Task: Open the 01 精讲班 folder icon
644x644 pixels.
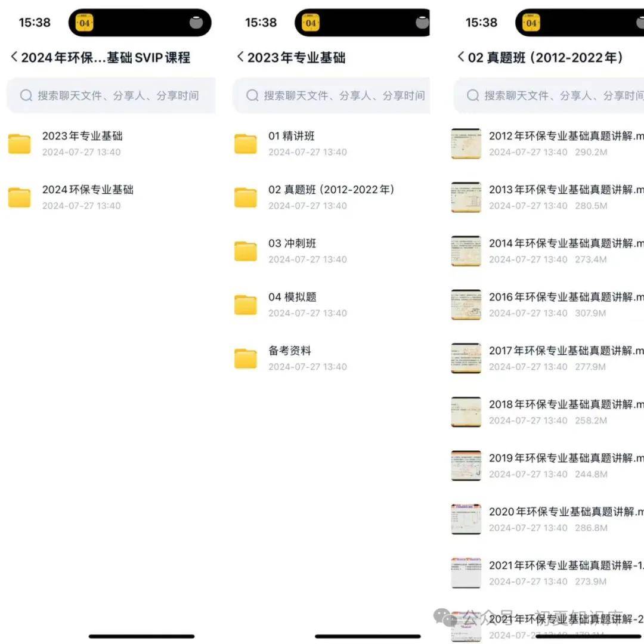Action: click(x=246, y=144)
